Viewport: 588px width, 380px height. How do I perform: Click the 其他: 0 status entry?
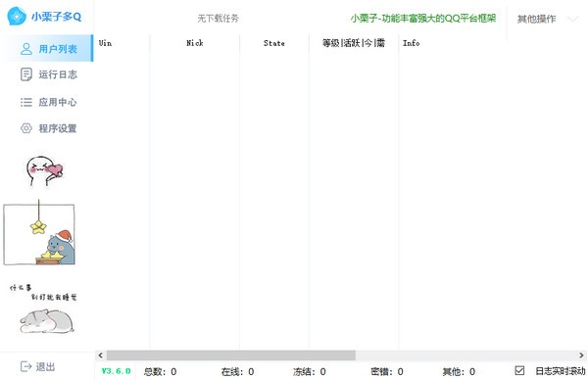[x=459, y=371]
